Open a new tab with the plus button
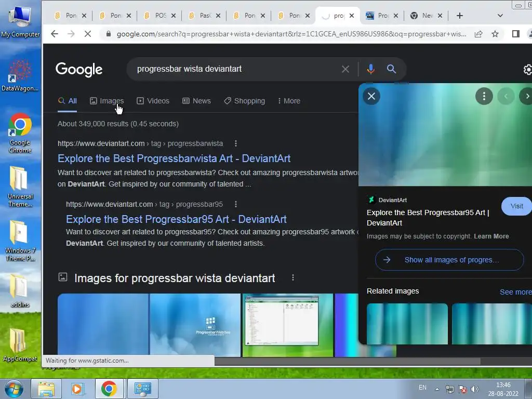The height and width of the screenshot is (399, 532). tap(459, 16)
